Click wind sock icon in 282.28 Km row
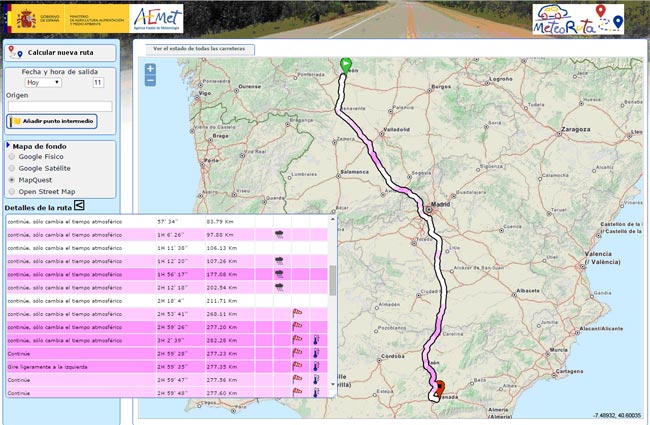 297,340
